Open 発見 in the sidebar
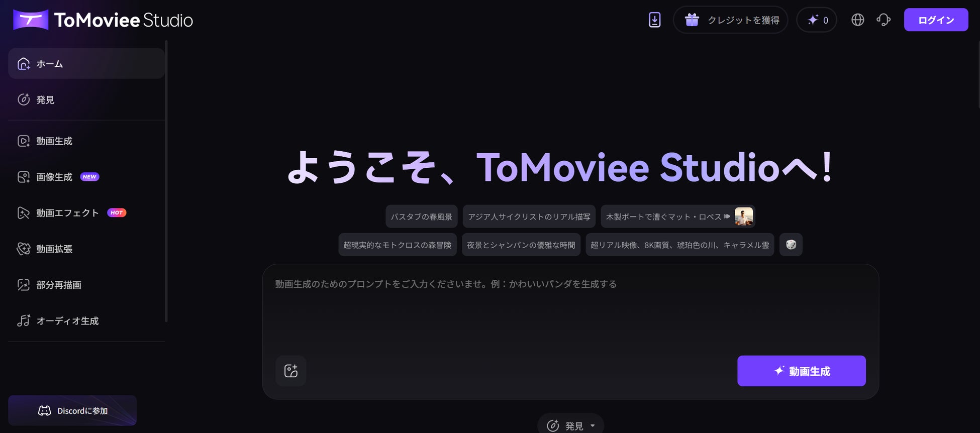The width and height of the screenshot is (980, 433). pos(86,99)
